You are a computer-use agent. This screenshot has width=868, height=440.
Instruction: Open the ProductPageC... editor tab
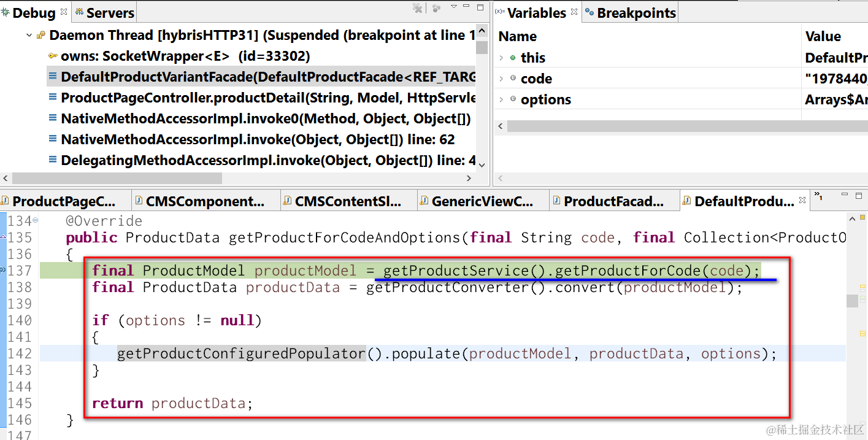click(66, 201)
